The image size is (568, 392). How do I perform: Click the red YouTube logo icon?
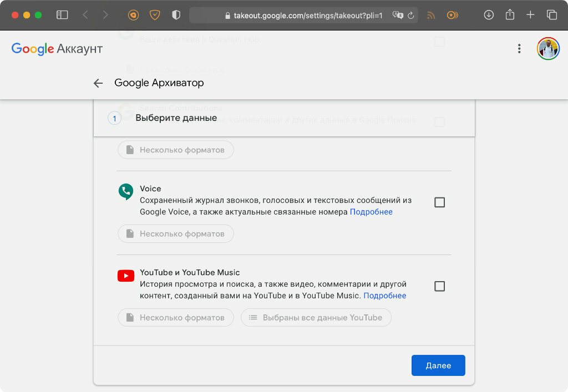[x=126, y=276]
